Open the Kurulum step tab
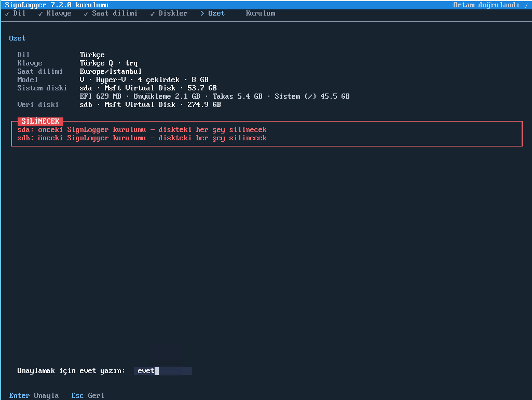Image resolution: width=532 pixels, height=400 pixels. click(x=261, y=14)
